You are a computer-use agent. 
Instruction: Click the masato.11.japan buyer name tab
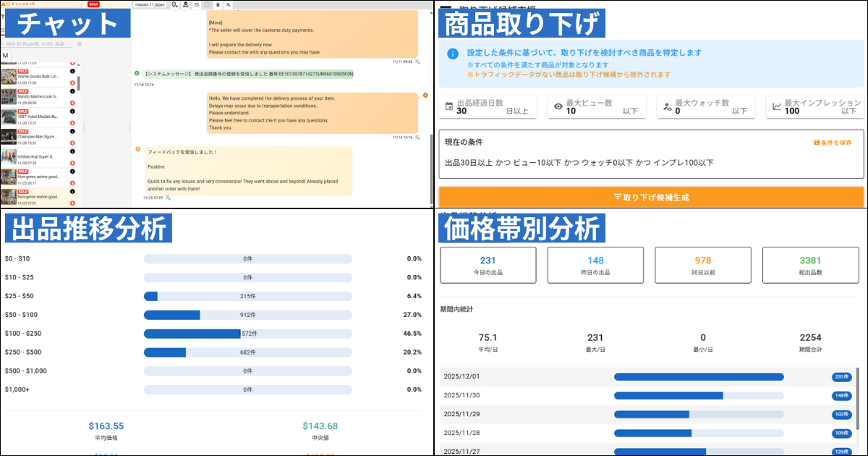(x=150, y=4)
